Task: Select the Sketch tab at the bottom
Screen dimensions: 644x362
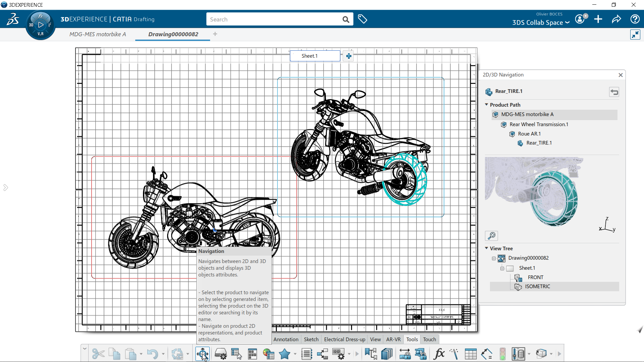Action: pyautogui.click(x=311, y=339)
